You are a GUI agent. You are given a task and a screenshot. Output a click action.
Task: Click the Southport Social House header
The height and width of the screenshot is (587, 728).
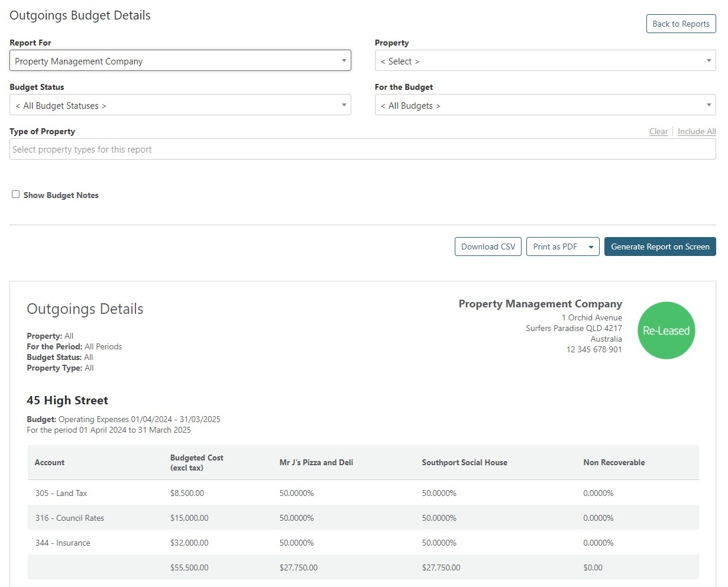pyautogui.click(x=464, y=462)
